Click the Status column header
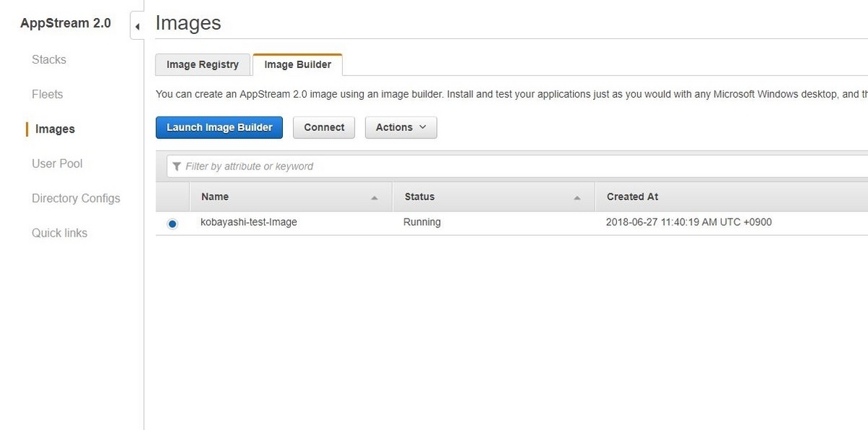The image size is (868, 430). pos(494,197)
